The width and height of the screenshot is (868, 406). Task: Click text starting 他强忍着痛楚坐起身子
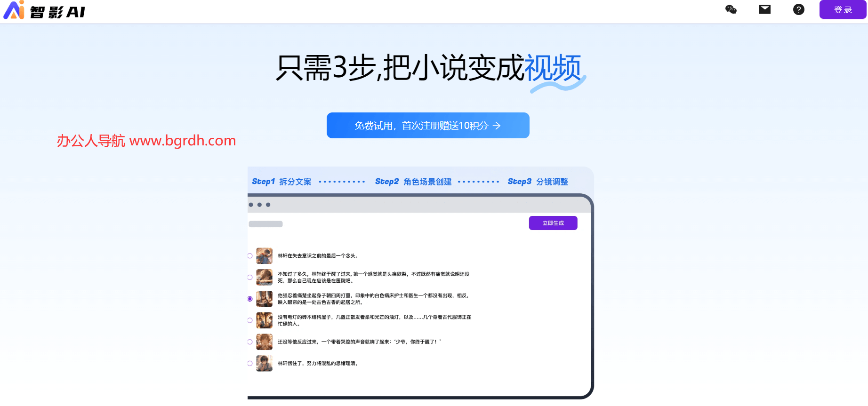pos(373,299)
